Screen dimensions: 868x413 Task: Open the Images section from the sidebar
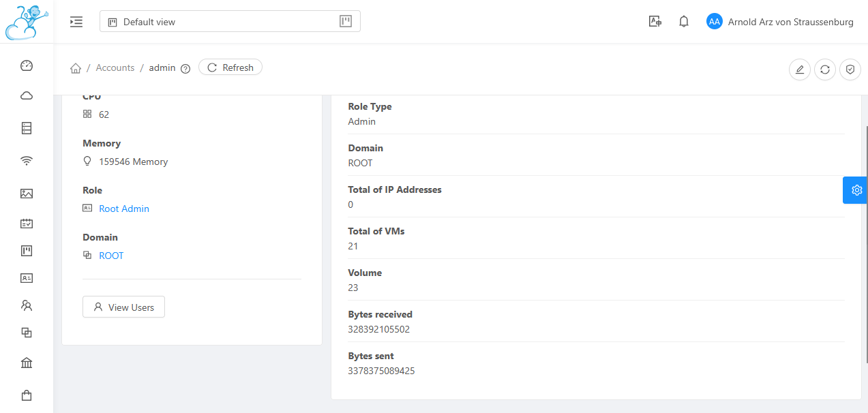tap(26, 194)
